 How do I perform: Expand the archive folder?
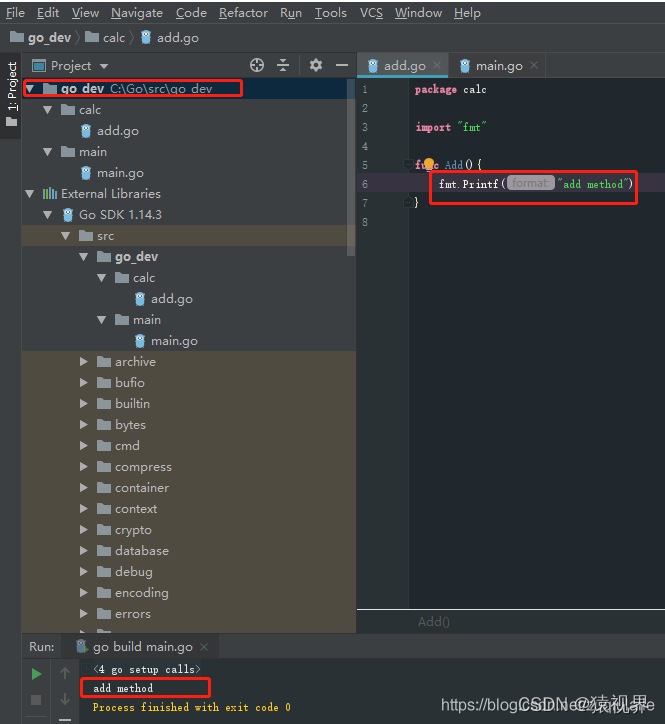tap(84, 362)
